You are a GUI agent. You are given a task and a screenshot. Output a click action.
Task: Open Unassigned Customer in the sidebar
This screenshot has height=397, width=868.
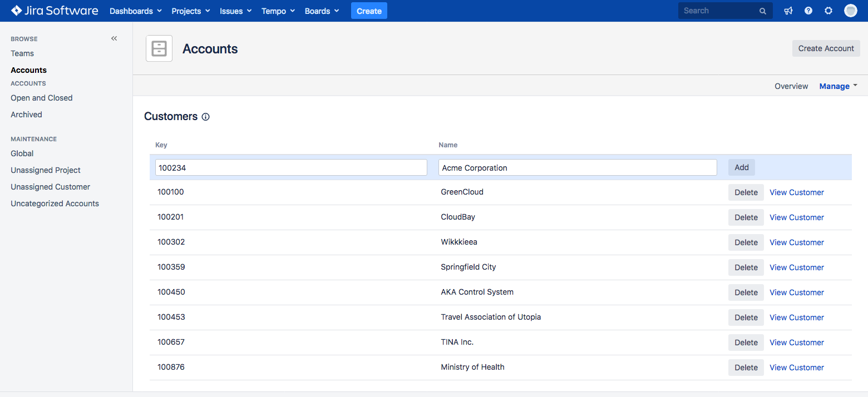[50, 187]
